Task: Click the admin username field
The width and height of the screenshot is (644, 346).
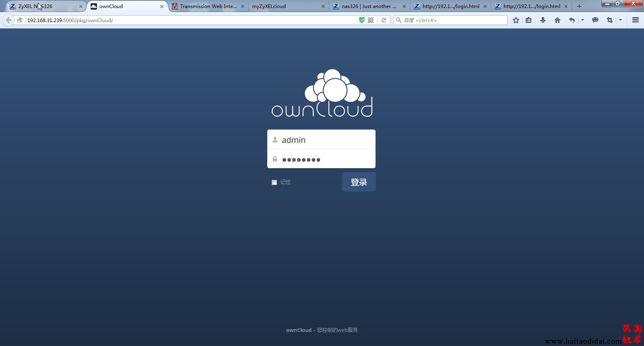Action: point(326,140)
